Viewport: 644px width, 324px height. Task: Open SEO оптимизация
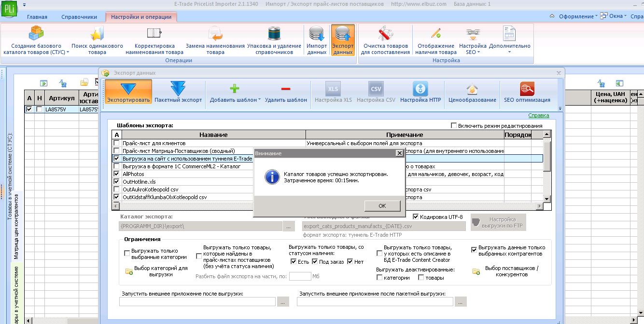[527, 92]
